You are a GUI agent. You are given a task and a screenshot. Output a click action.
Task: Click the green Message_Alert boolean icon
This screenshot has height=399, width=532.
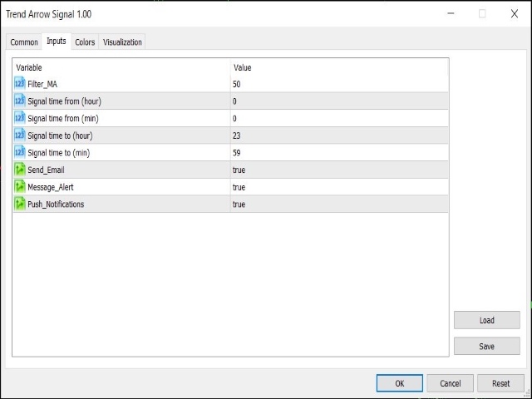tap(20, 186)
